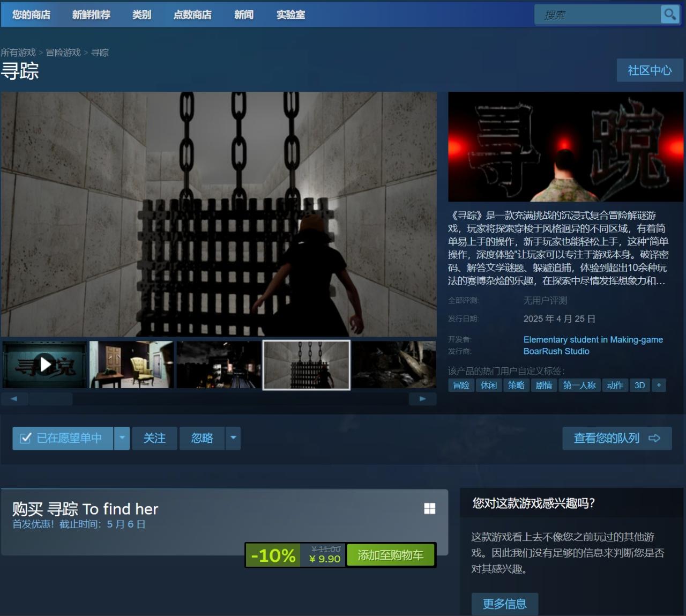Click the queue arrow icon
This screenshot has width=686, height=616.
tap(654, 438)
